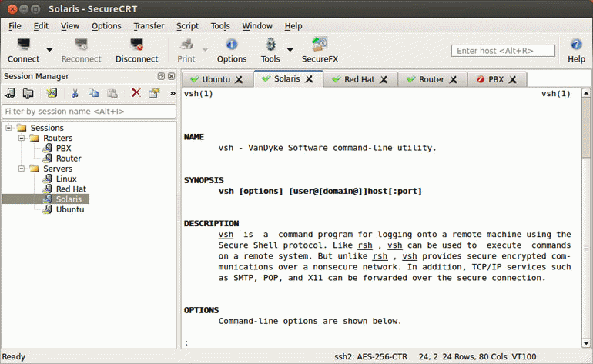Open the Help menu in the menu bar
This screenshot has height=364, width=593.
(293, 26)
